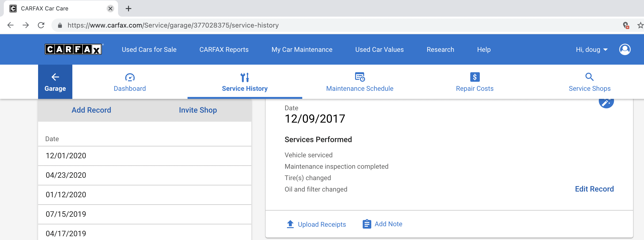
Task: Click the Add Note clipboard icon
Action: coord(367,224)
